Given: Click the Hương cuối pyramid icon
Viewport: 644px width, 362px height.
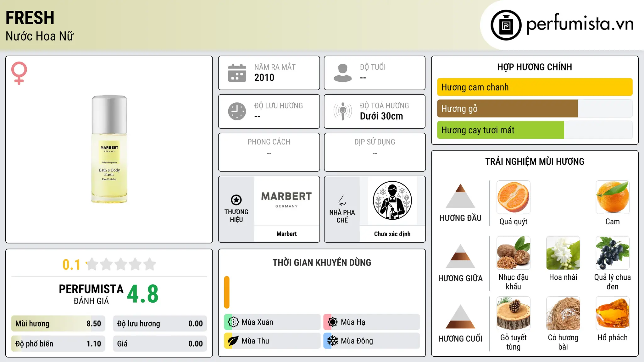Looking at the screenshot, I should 460,316.
